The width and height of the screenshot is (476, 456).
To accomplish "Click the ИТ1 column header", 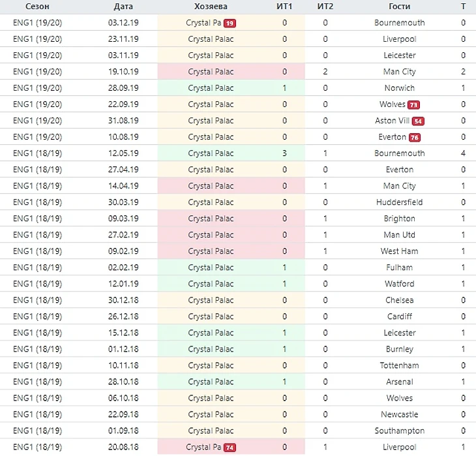I will click(284, 6).
